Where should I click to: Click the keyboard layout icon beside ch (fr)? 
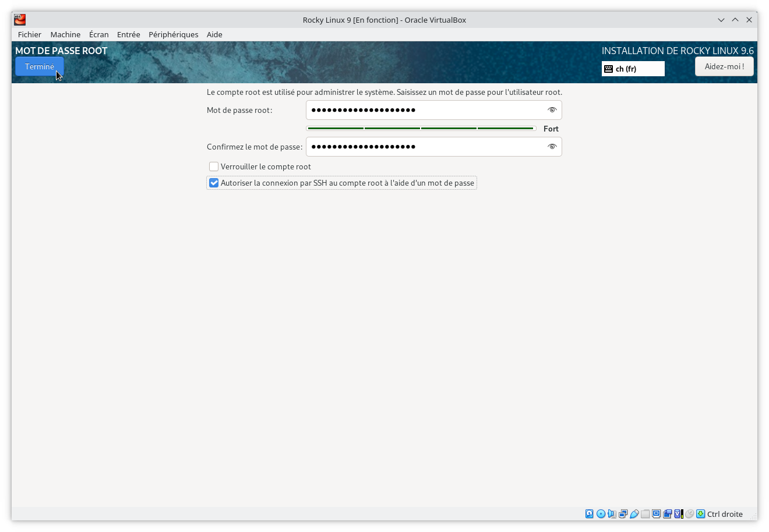609,69
